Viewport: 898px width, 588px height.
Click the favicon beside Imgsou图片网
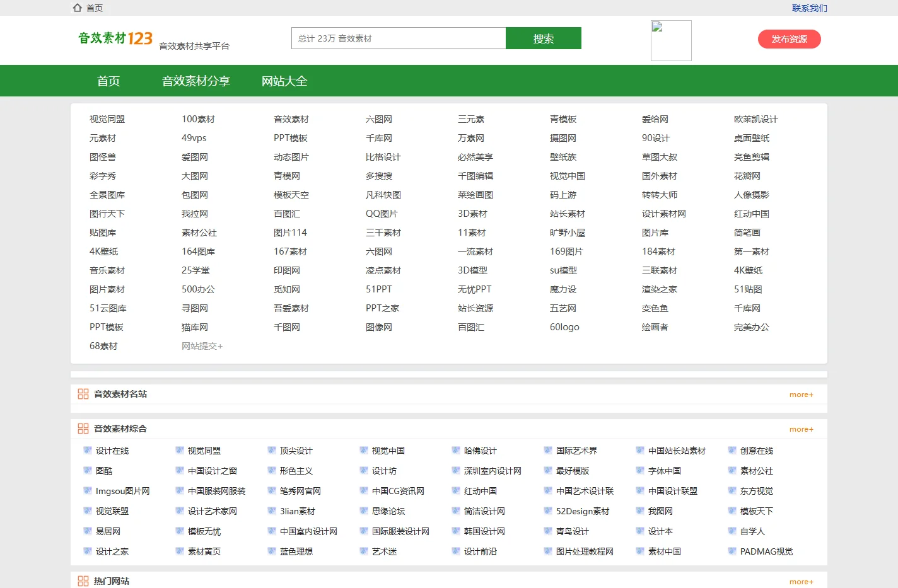(x=88, y=490)
